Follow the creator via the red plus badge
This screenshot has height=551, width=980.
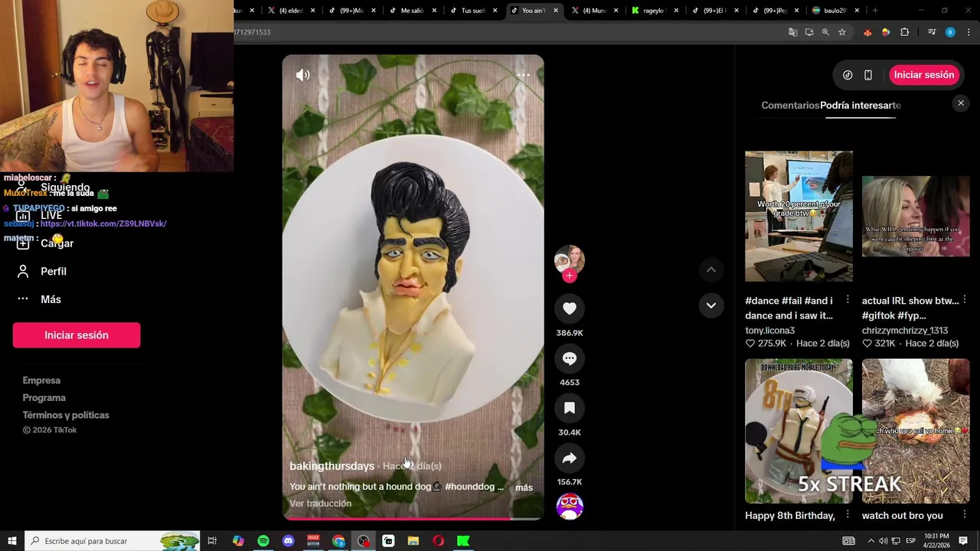coord(569,275)
